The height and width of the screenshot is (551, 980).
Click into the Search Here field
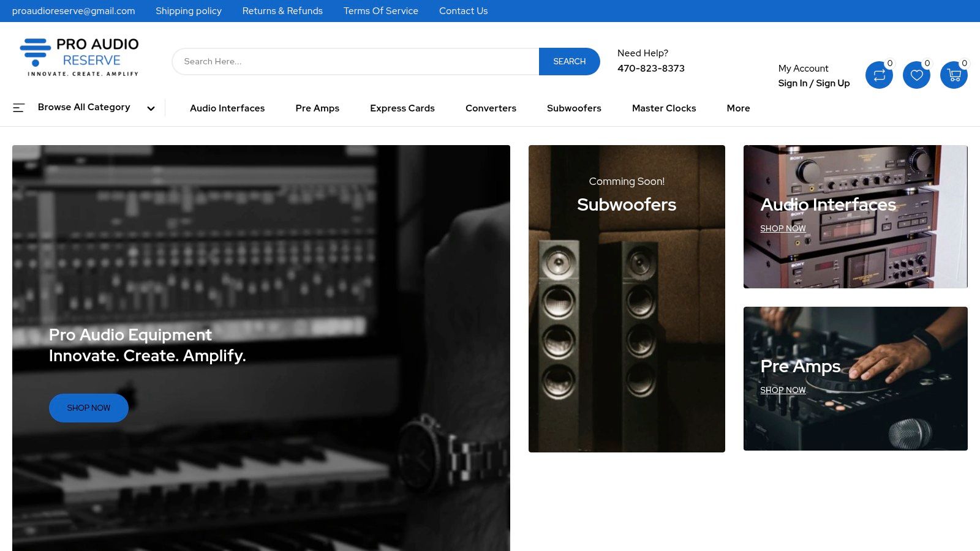click(355, 61)
